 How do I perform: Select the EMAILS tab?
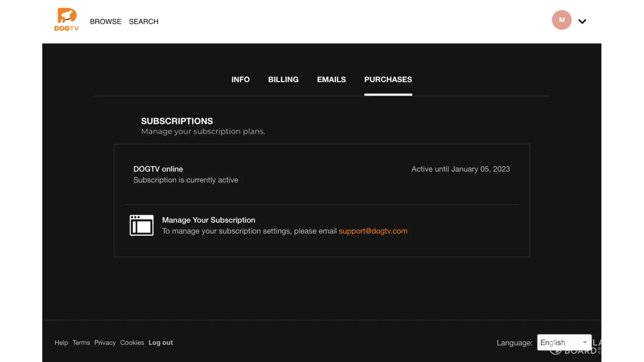coord(331,80)
